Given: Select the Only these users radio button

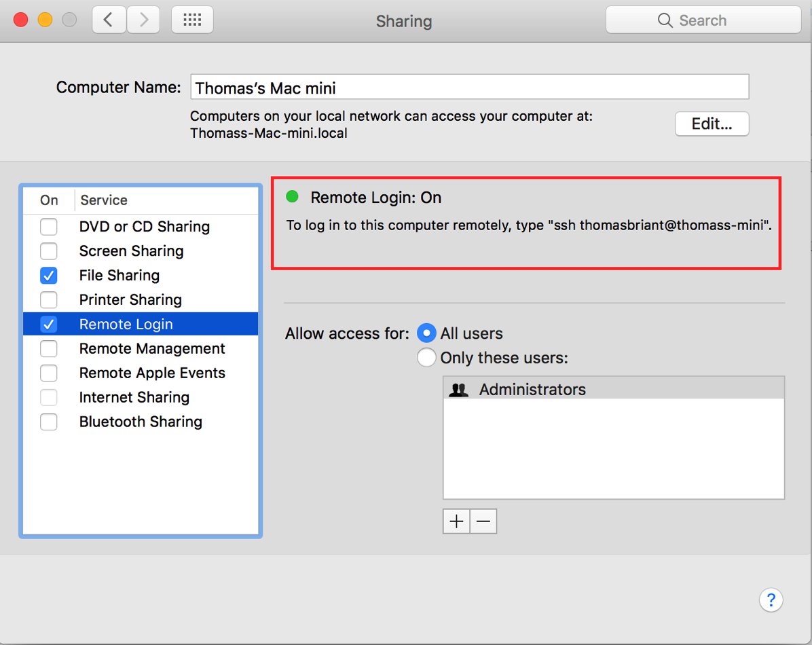Looking at the screenshot, I should point(426,358).
